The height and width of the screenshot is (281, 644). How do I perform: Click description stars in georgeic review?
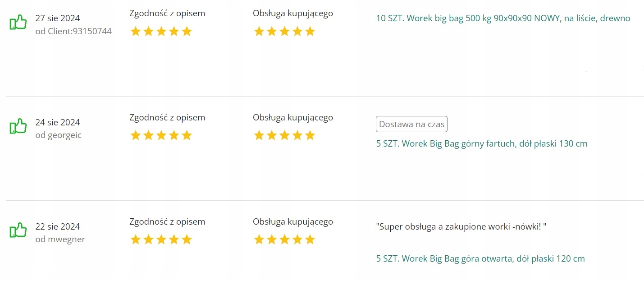click(x=161, y=136)
